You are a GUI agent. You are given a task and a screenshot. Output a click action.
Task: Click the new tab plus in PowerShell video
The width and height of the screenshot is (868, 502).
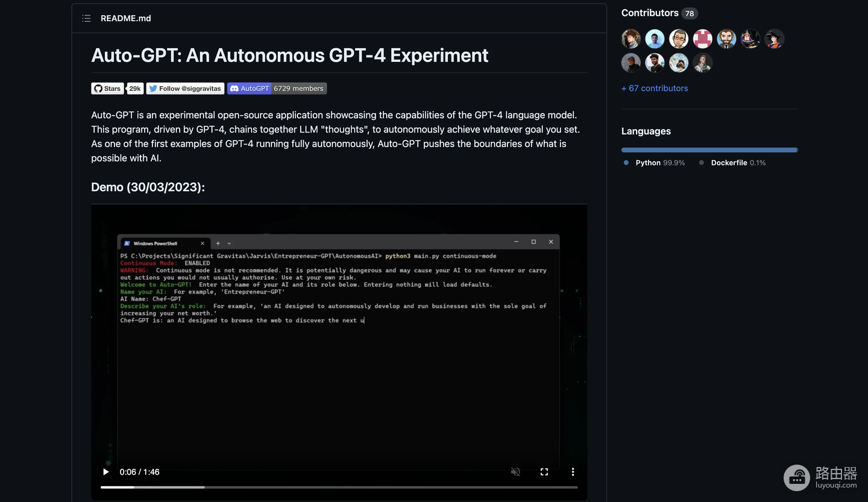point(218,243)
